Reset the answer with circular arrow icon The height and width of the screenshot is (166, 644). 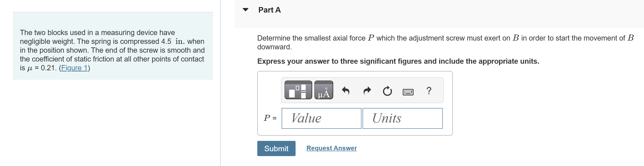(x=387, y=91)
